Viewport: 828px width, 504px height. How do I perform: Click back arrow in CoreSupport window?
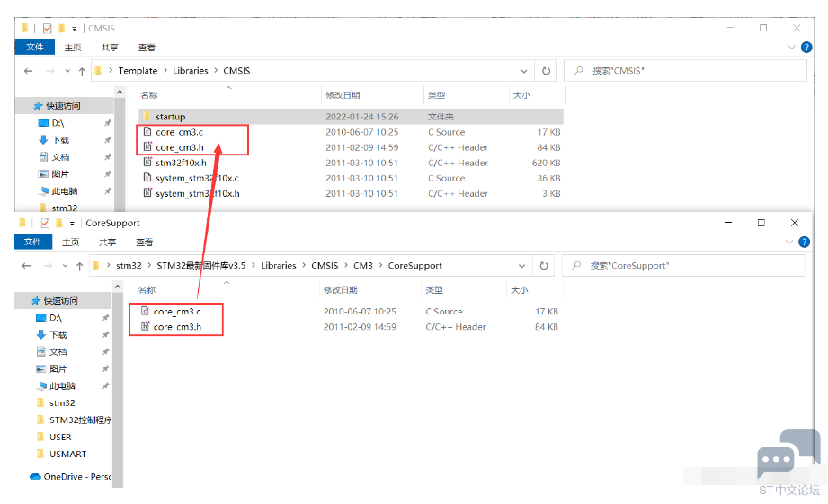[25, 266]
